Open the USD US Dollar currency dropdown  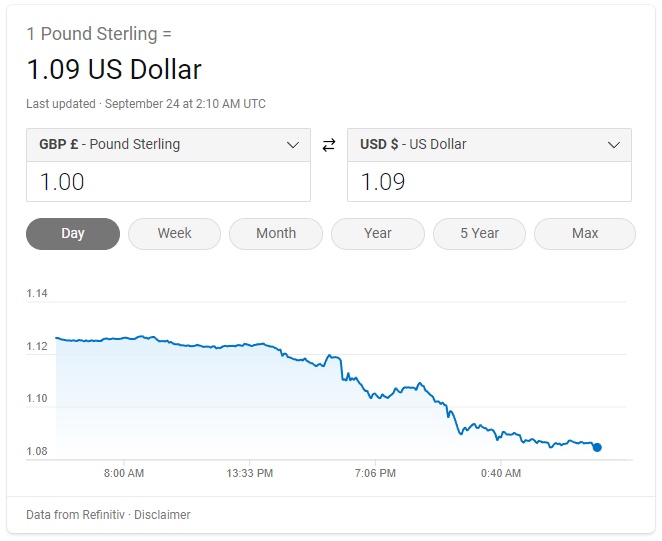pyautogui.click(x=489, y=145)
